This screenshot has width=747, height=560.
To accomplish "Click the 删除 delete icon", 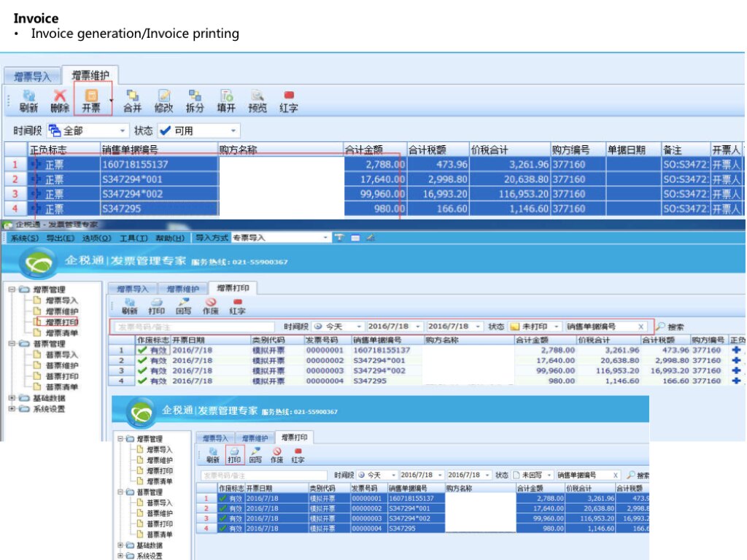I will click(x=60, y=101).
